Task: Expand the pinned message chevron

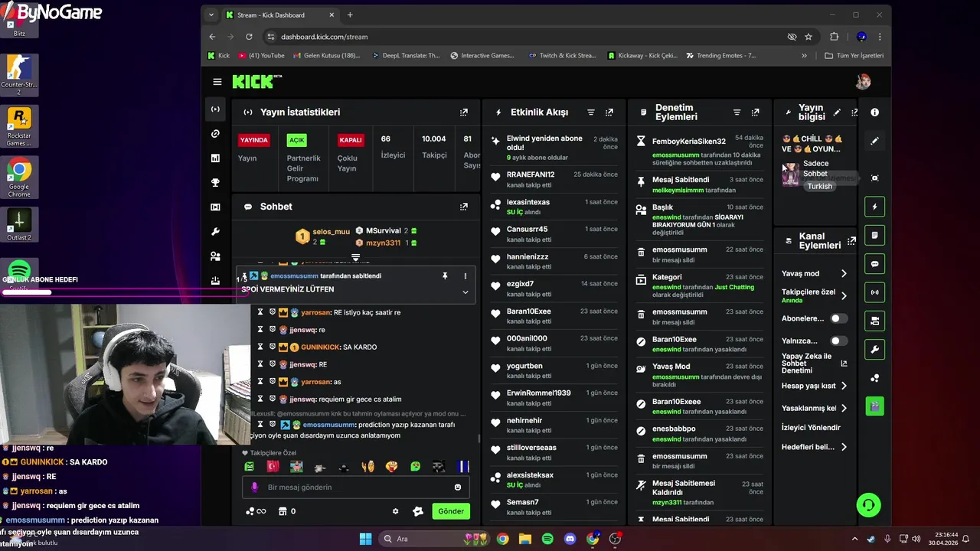Action: coord(465,292)
